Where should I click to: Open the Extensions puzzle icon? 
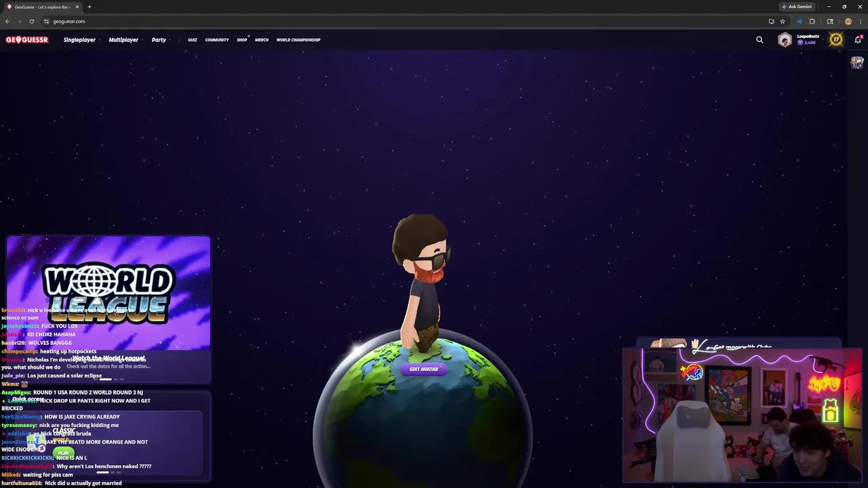pos(812,21)
